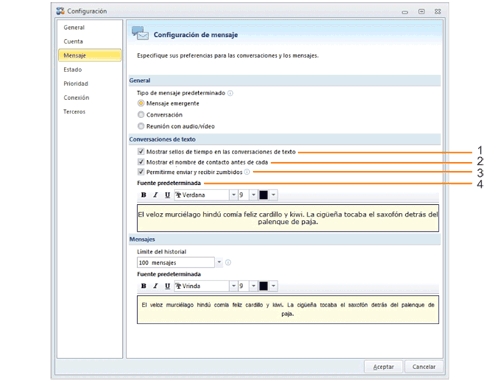The width and height of the screenshot is (500, 381).
Task: Click the Límite del historial label
Action: pyautogui.click(x=162, y=252)
